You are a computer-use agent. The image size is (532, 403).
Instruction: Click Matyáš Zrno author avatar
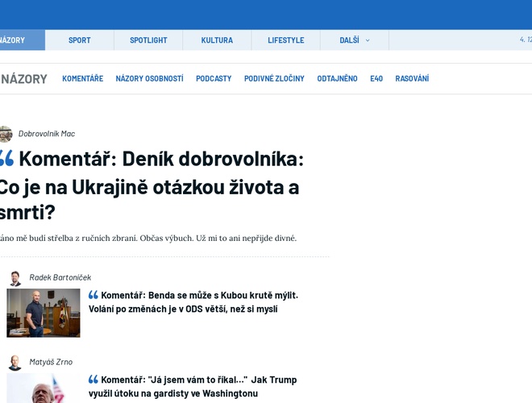click(x=15, y=363)
